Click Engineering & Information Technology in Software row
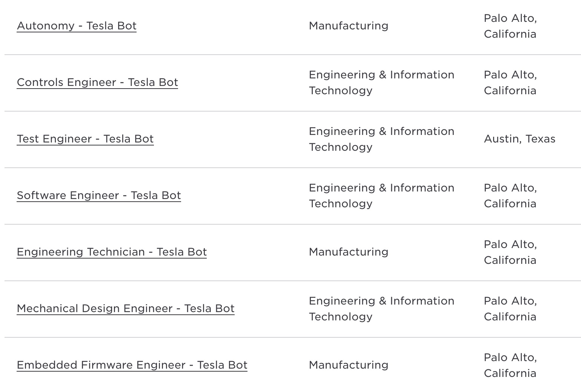This screenshot has width=581, height=392. click(381, 196)
